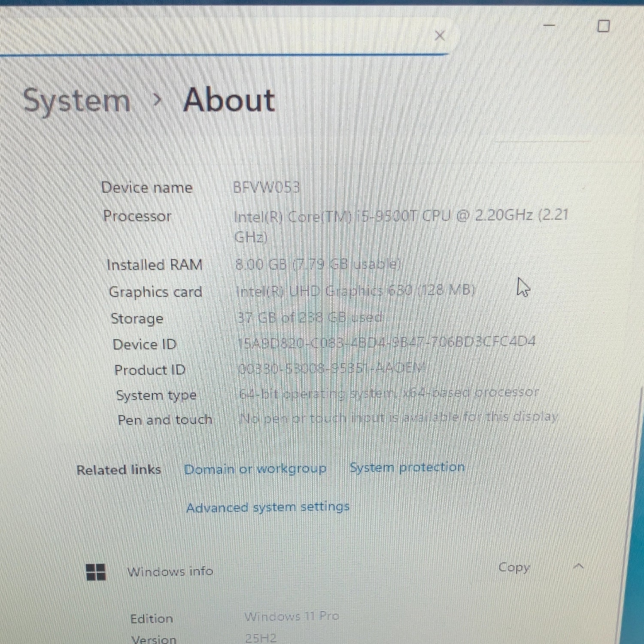Select the Edition label
Viewport: 644px width, 644px height.
[152, 619]
